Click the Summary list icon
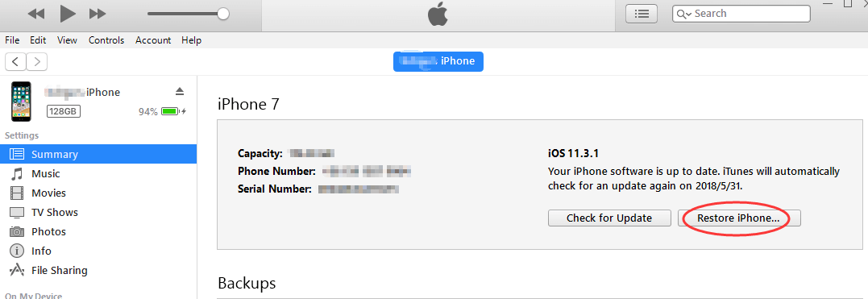 tap(17, 155)
